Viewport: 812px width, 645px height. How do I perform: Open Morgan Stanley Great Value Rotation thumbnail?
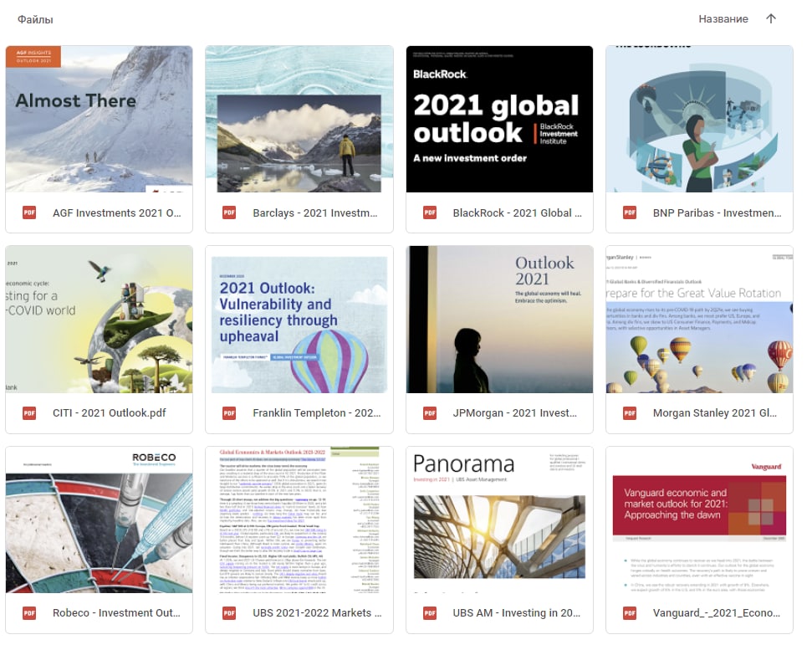[700, 319]
